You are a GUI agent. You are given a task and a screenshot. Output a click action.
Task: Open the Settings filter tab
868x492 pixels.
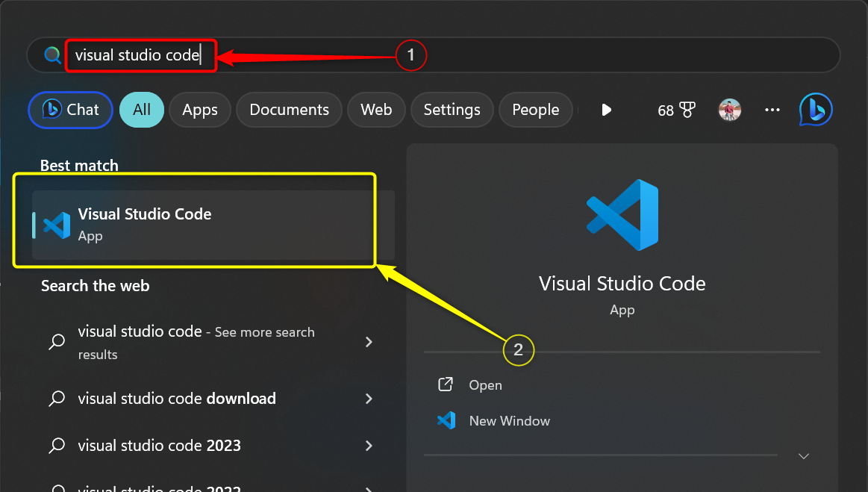point(452,110)
